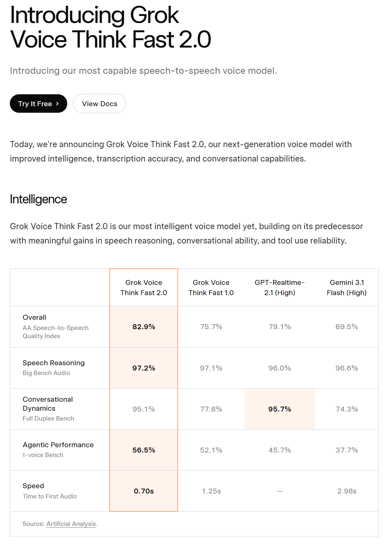Click the Gemini 3.1 Flash (High) column header
392x546 pixels.
tap(347, 287)
